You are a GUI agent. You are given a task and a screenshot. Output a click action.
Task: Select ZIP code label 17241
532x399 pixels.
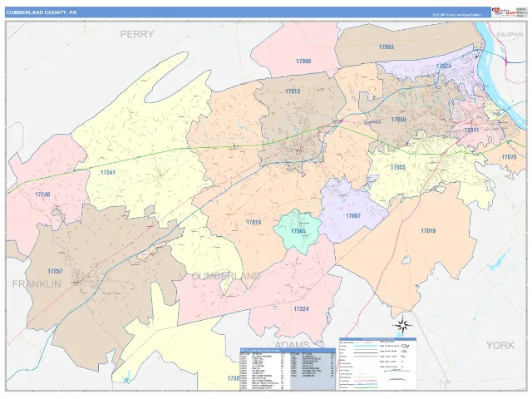(107, 172)
